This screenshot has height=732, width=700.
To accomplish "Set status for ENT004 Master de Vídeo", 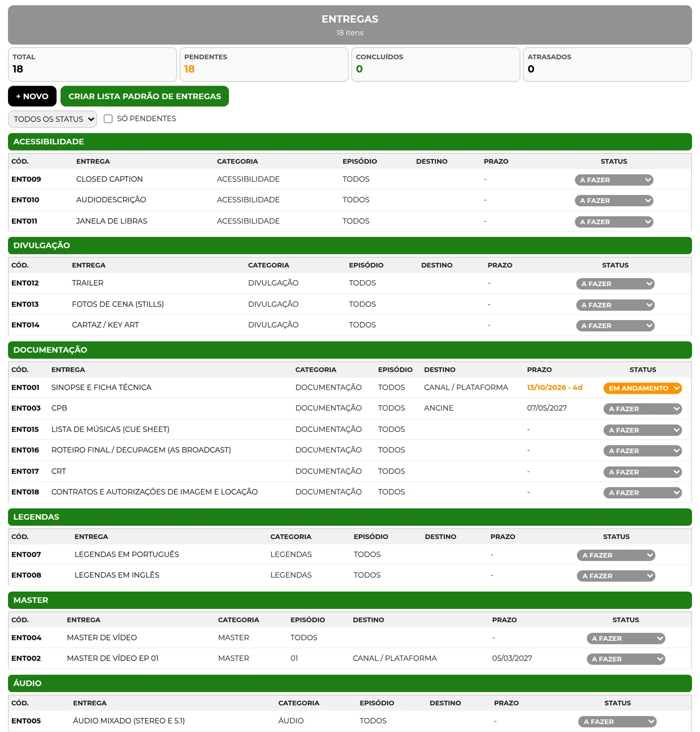I will [626, 638].
